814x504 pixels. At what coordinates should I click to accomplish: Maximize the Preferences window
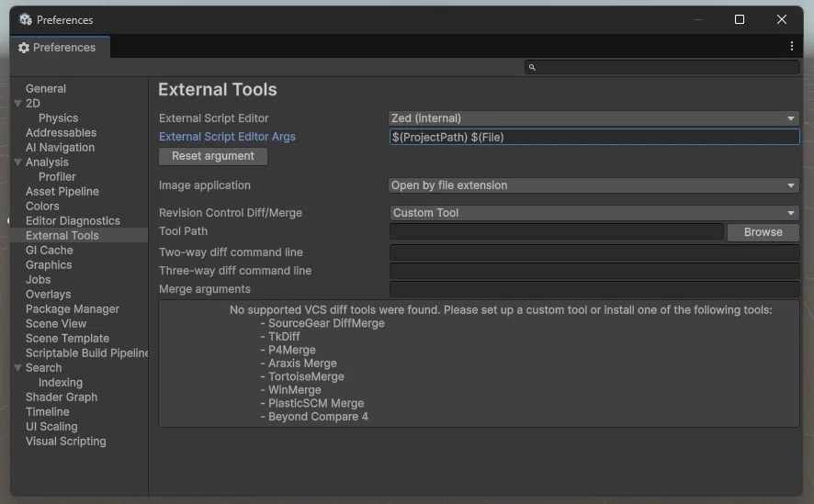click(x=740, y=19)
